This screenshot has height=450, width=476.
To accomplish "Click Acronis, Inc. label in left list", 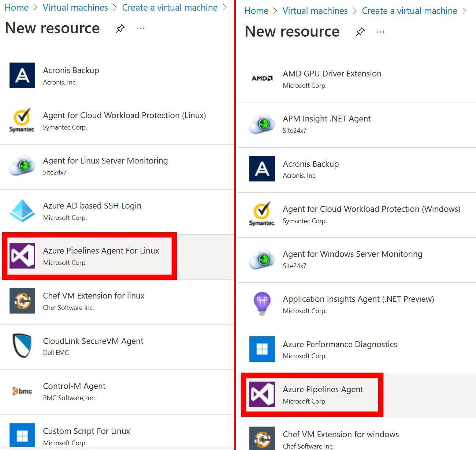I will coord(60,82).
